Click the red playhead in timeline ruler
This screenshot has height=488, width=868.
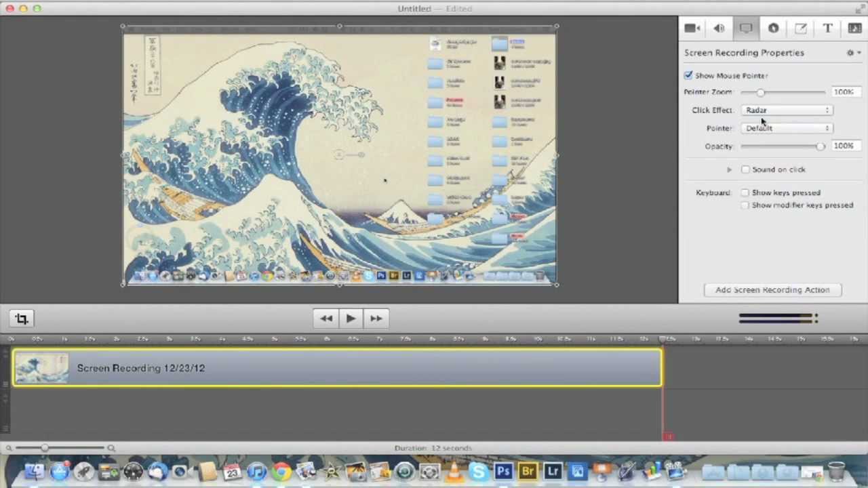coord(663,338)
